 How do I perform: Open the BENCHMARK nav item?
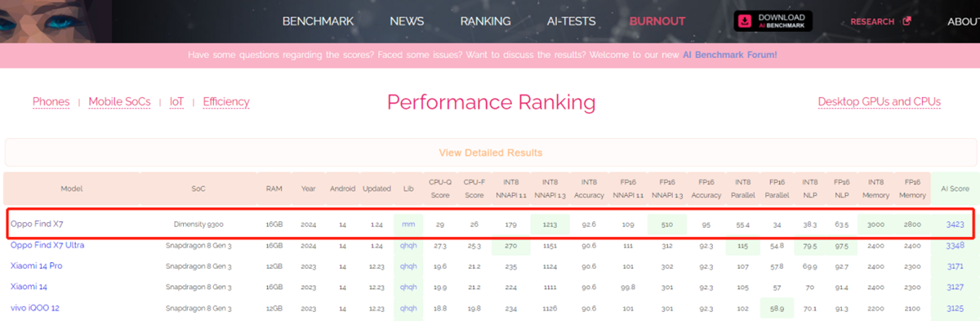(x=318, y=21)
